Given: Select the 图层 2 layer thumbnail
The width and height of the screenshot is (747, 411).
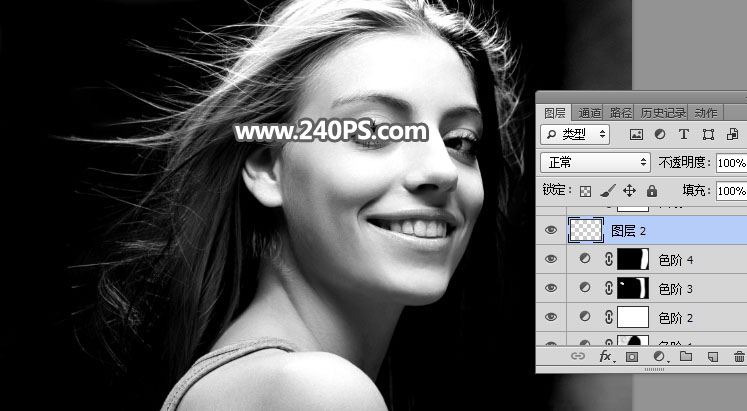Looking at the screenshot, I should (x=585, y=231).
